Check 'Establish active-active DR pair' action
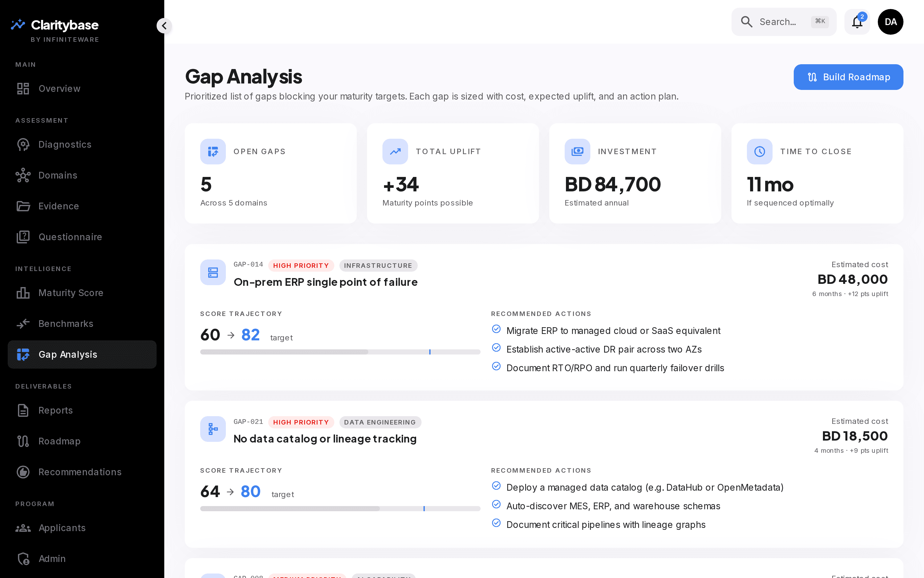The image size is (924, 578). point(496,348)
